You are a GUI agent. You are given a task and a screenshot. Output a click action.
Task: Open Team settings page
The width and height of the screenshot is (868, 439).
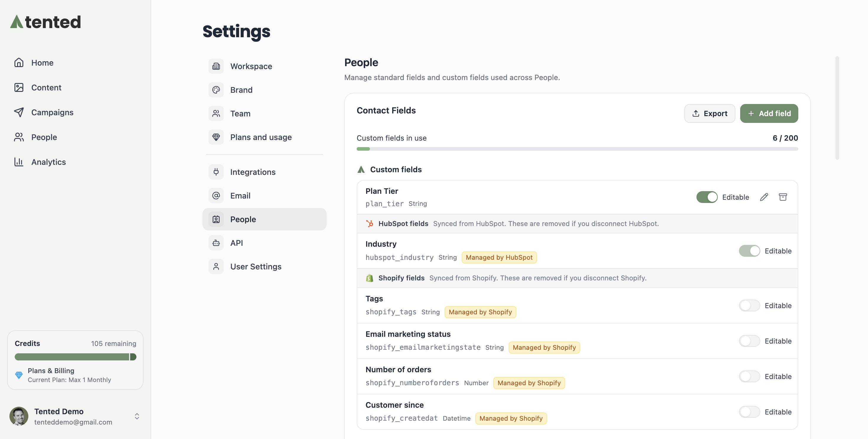(264, 113)
